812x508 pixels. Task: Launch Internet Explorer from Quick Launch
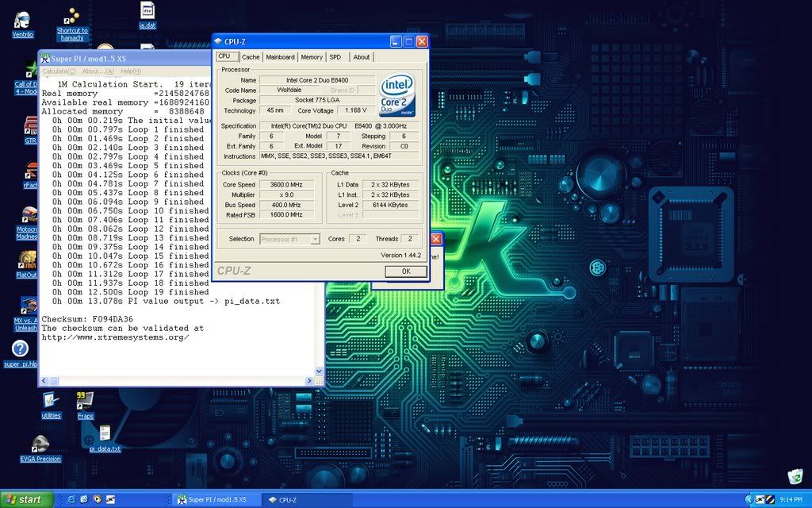[x=71, y=500]
